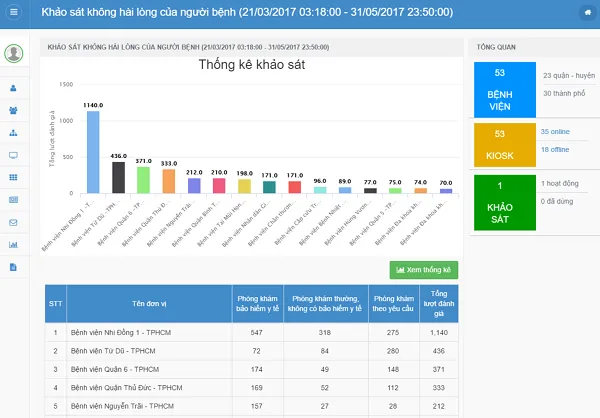Click the grid sidebar icon

(13, 177)
